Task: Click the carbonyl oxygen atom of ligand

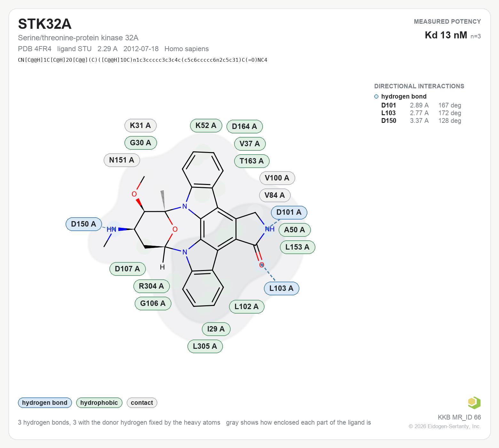Action: [262, 265]
